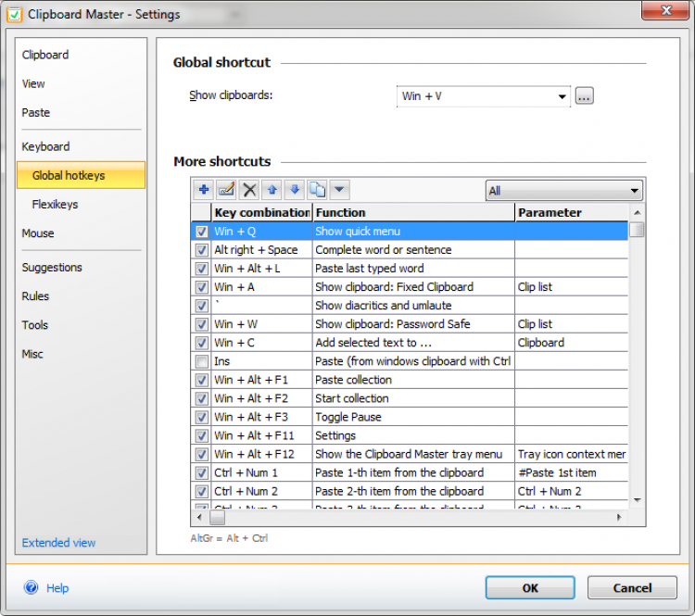Viewport: 695px width, 616px height.
Task: Enable the Ins shortcut checkbox
Action: tap(202, 361)
